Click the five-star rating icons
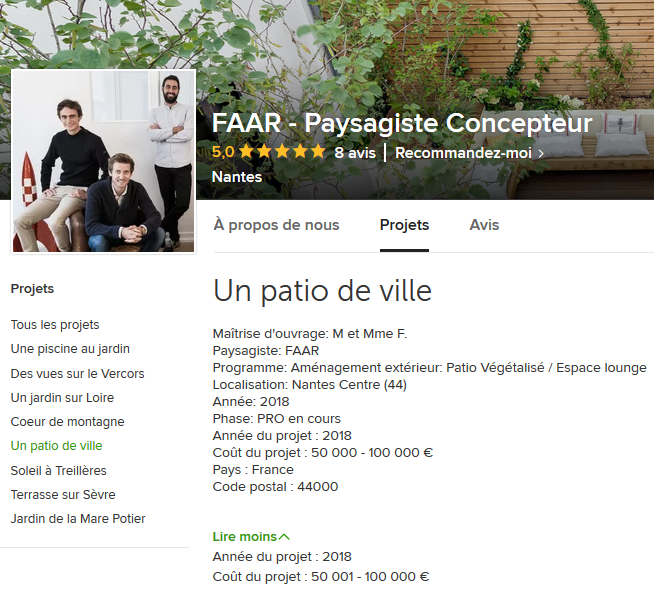The height and width of the screenshot is (593, 654). click(282, 152)
